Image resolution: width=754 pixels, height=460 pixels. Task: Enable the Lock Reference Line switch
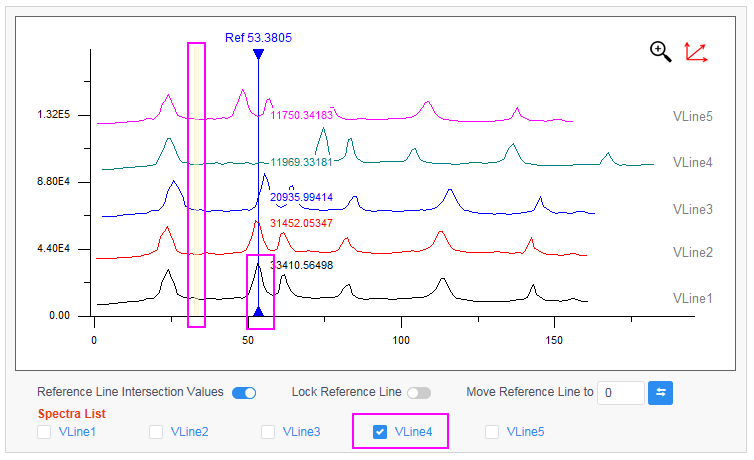point(418,393)
